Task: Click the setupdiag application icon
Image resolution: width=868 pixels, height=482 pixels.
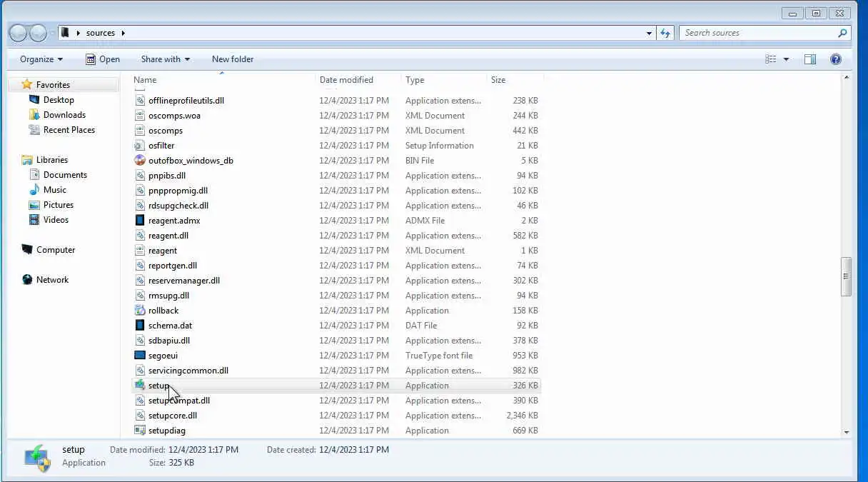Action: coord(140,431)
